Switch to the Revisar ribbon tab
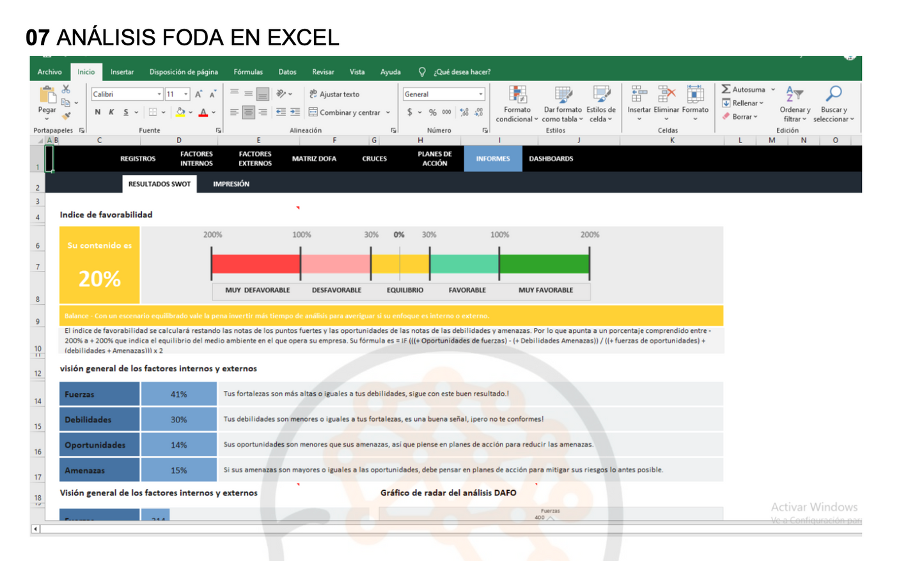This screenshot has width=924, height=561. click(x=323, y=72)
